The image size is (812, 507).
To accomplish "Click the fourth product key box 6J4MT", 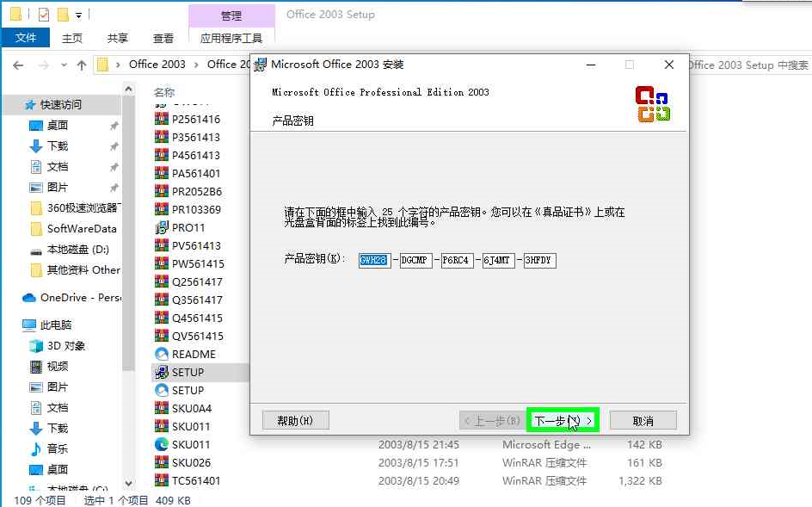I will (x=499, y=260).
